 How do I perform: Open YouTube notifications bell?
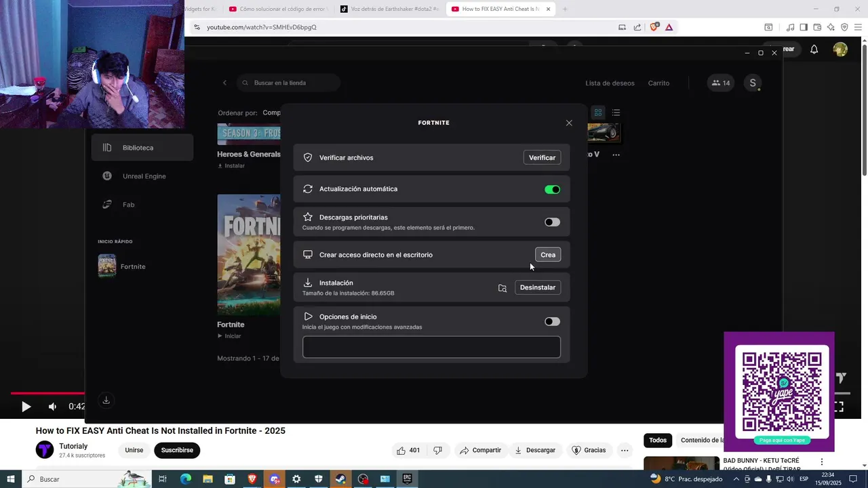[x=814, y=49]
